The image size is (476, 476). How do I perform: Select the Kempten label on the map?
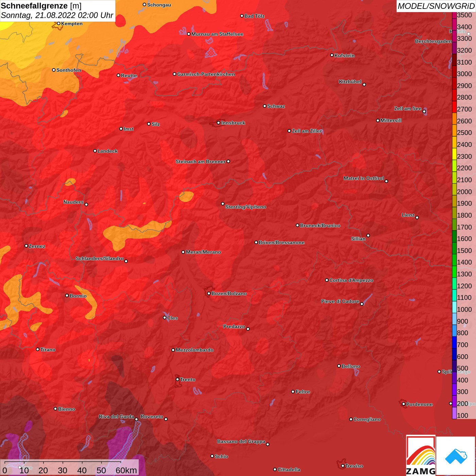click(72, 23)
